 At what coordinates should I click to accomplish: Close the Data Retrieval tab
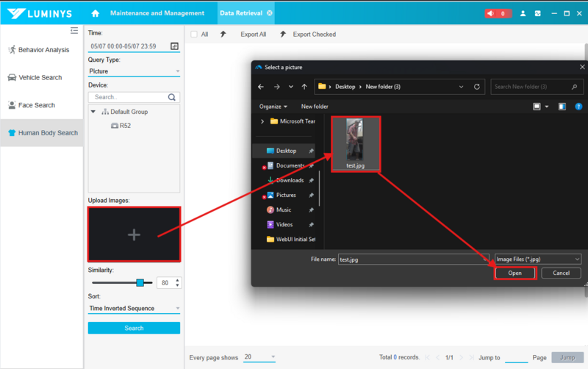click(269, 13)
